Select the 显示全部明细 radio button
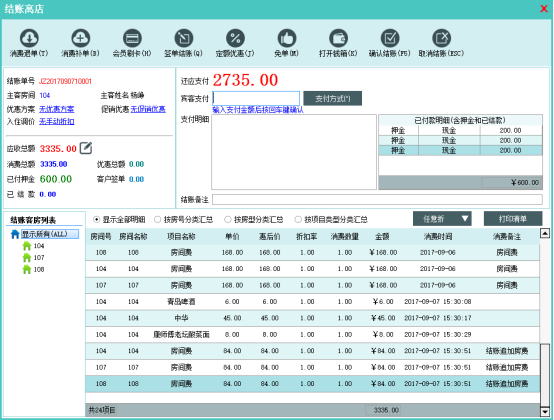 (x=96, y=220)
